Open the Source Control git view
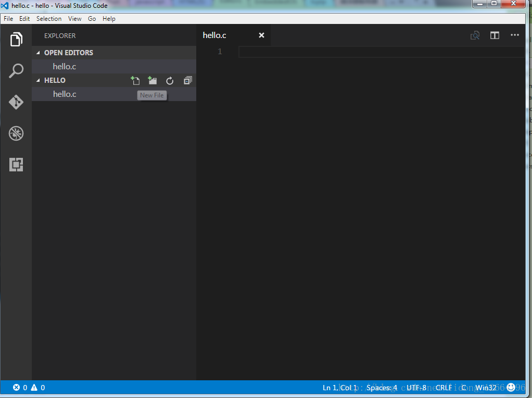The width and height of the screenshot is (532, 398). (x=16, y=102)
